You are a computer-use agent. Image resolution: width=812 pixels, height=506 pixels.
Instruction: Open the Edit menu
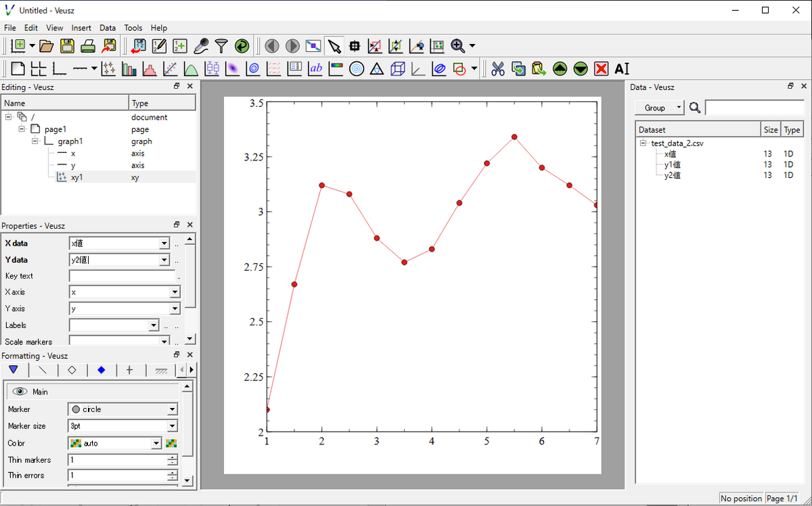click(x=31, y=28)
